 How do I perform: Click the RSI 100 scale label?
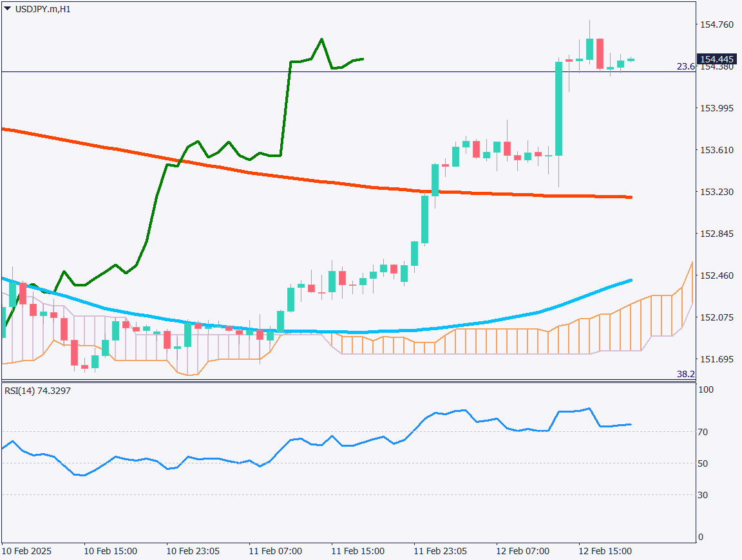(707, 390)
